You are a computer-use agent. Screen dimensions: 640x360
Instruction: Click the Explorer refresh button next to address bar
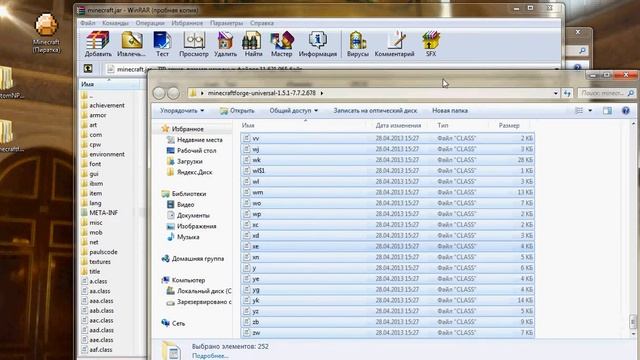(x=567, y=93)
